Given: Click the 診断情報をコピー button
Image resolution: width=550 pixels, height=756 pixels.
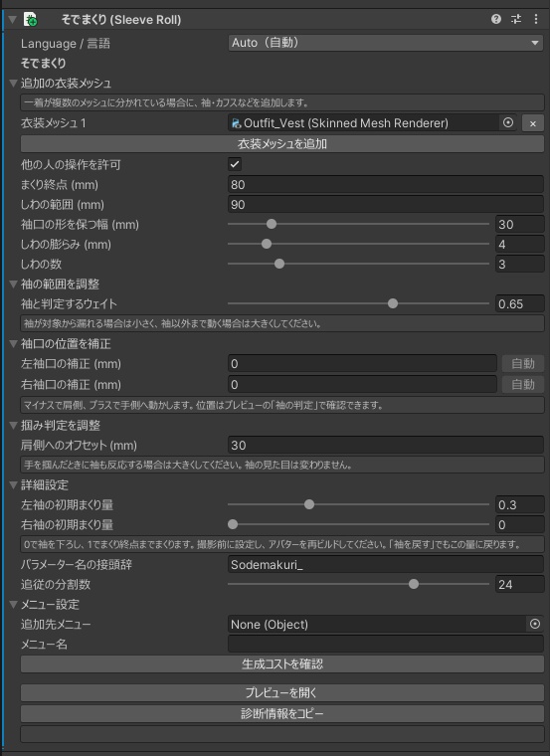Looking at the screenshot, I should [282, 713].
